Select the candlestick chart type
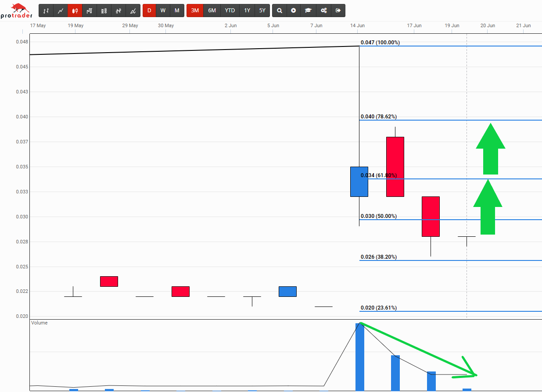The height and width of the screenshot is (392, 542). pos(75,11)
